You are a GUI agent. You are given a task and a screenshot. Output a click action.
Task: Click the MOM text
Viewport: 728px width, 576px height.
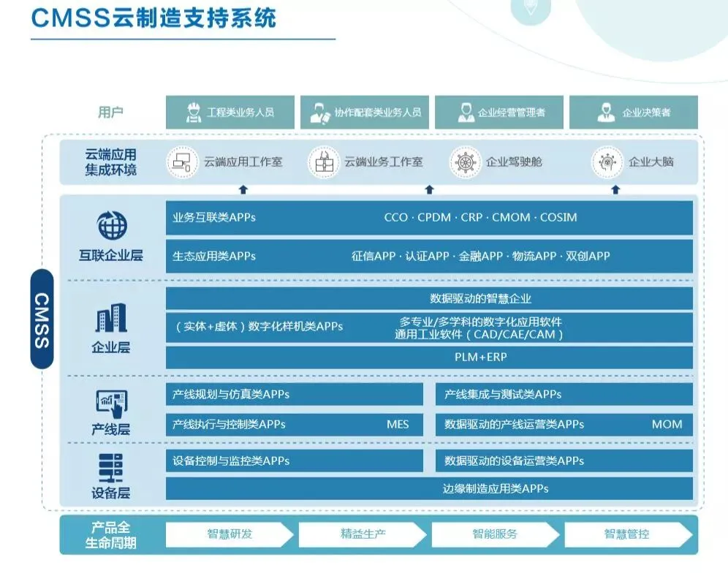(667, 425)
